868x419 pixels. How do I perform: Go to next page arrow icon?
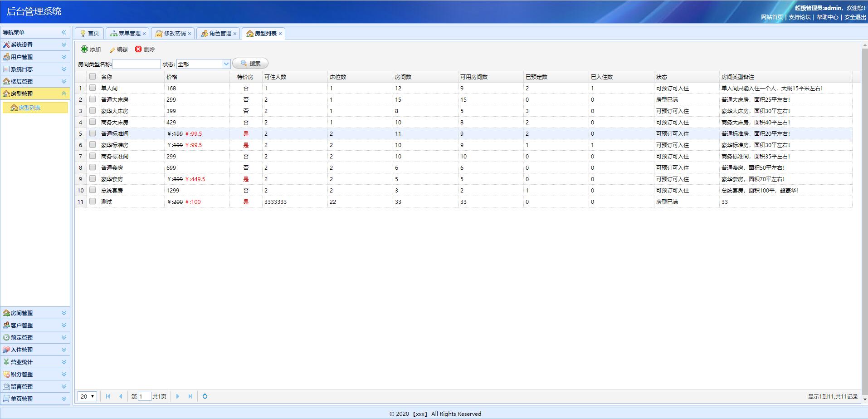click(178, 396)
